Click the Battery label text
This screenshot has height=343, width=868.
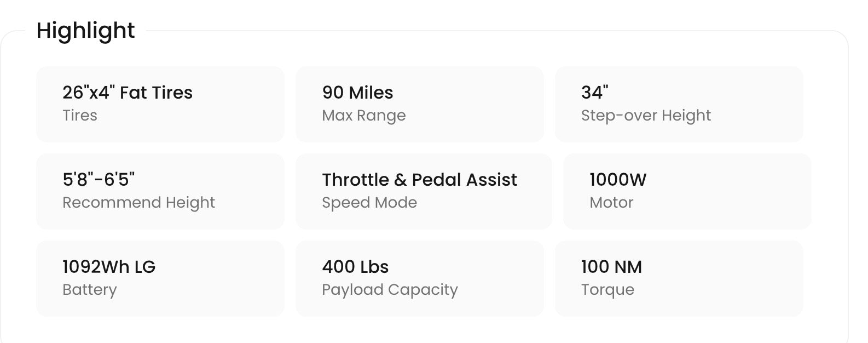(90, 290)
